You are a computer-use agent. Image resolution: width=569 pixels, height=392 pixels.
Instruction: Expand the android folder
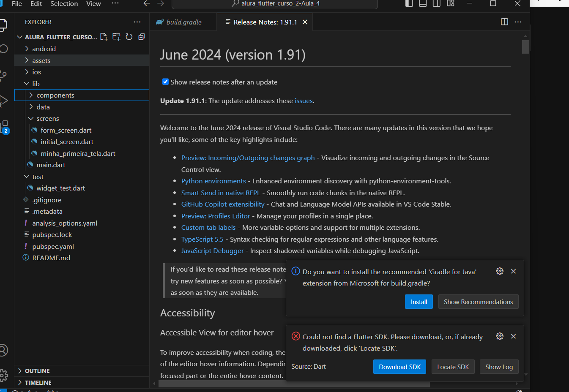tap(82, 49)
